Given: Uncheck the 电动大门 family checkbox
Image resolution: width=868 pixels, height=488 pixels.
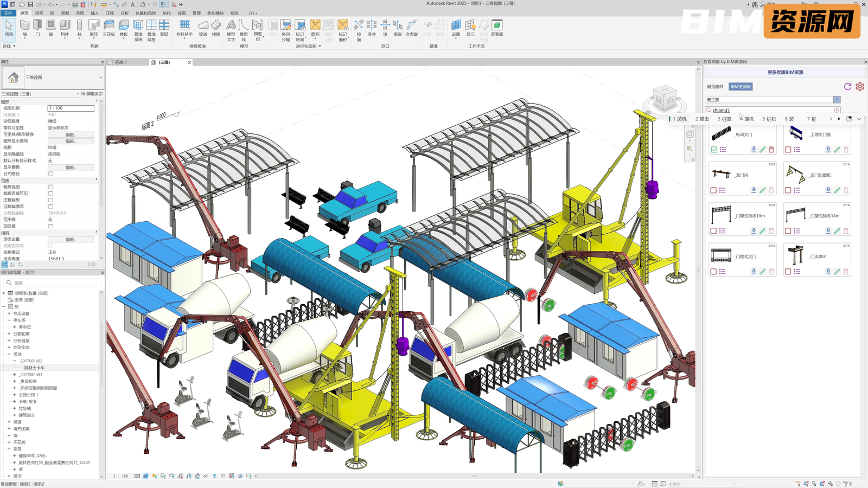Looking at the screenshot, I should pyautogui.click(x=714, y=150).
